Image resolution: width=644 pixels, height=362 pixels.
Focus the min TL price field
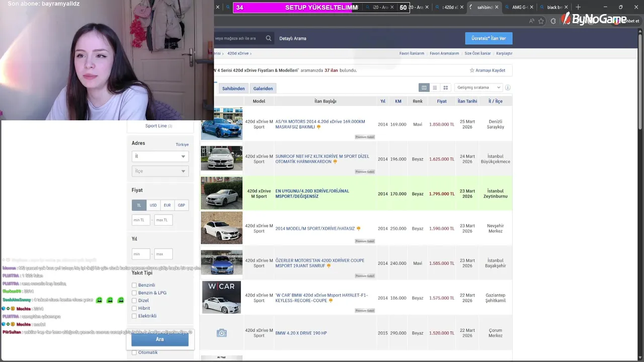pos(141,220)
